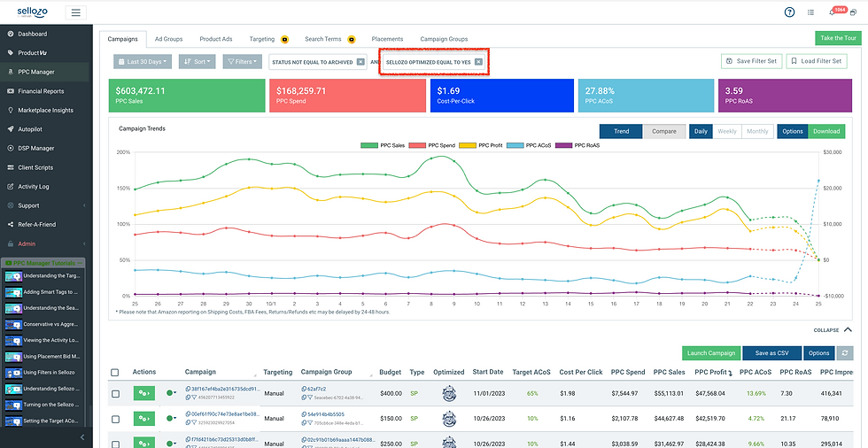This screenshot has width=868, height=448.
Task: Copy campaign name 38f167ef4ba2e316735dcd91
Action: click(x=188, y=389)
